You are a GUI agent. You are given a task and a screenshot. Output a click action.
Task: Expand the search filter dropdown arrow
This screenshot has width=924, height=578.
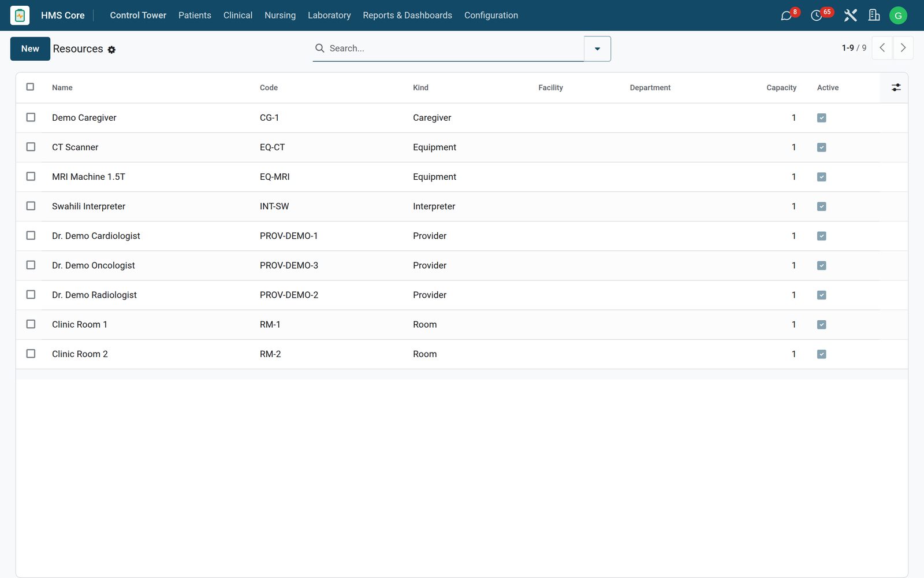[x=597, y=49]
